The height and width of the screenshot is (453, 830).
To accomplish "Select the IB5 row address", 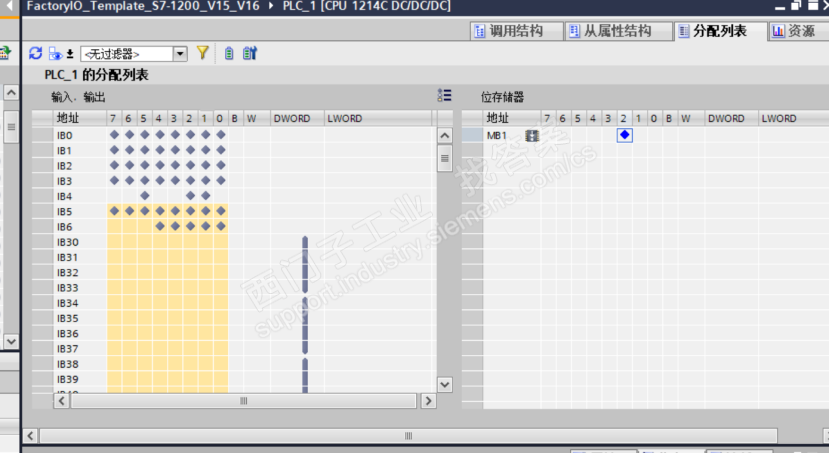I will pos(65,212).
